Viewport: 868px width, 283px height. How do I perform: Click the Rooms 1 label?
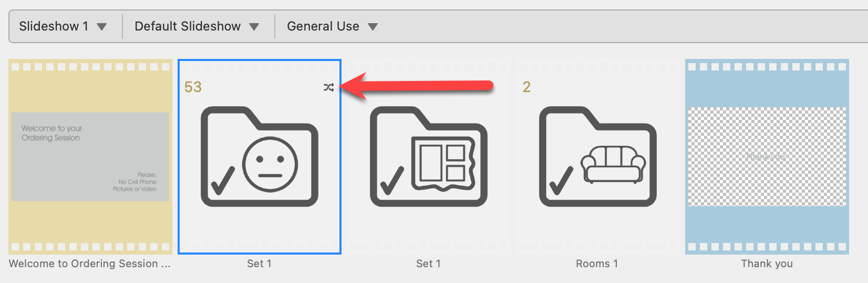coord(597,264)
